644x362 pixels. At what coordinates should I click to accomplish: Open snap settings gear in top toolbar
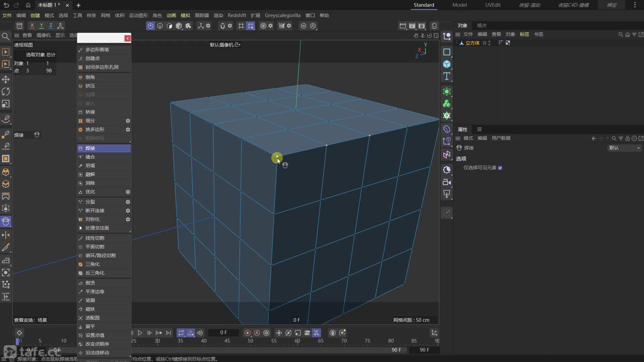point(230,26)
